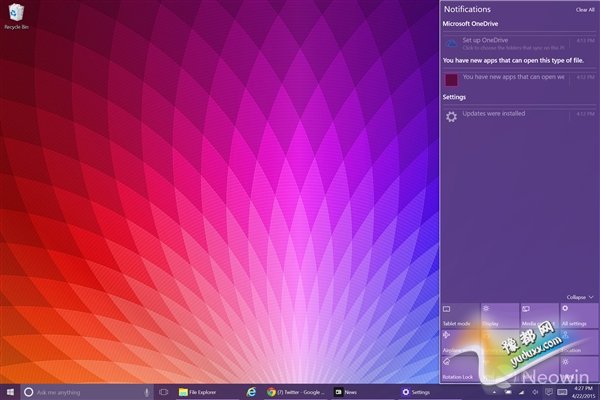This screenshot has width=600, height=400.
Task: Click the Windows Start button
Action: click(9, 392)
